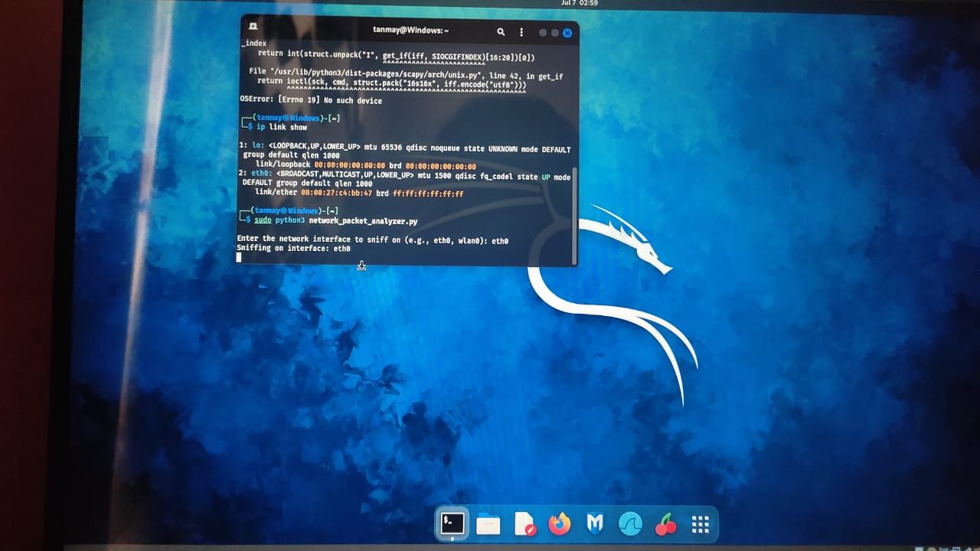This screenshot has width=980, height=551.
Task: Open Wireshark from the dock
Action: pyautogui.click(x=630, y=523)
